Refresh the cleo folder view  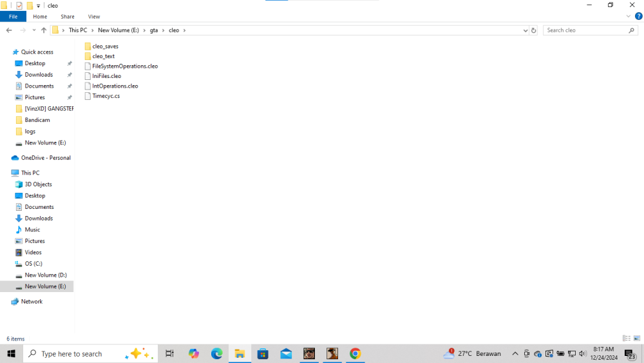point(533,30)
